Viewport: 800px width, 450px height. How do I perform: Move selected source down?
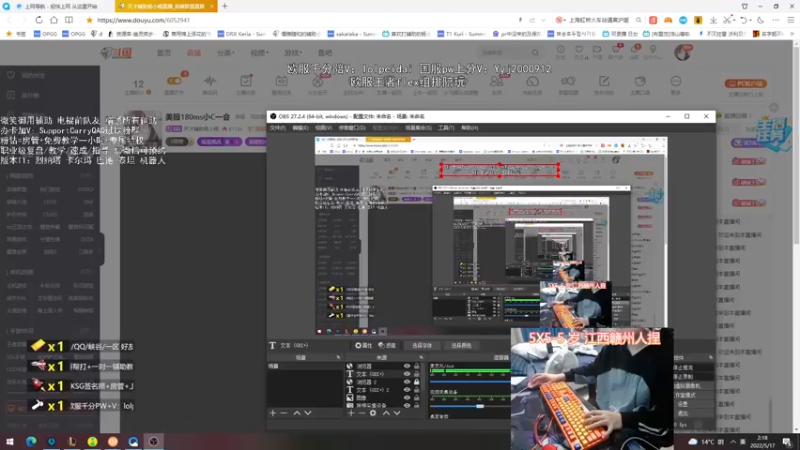(397, 413)
